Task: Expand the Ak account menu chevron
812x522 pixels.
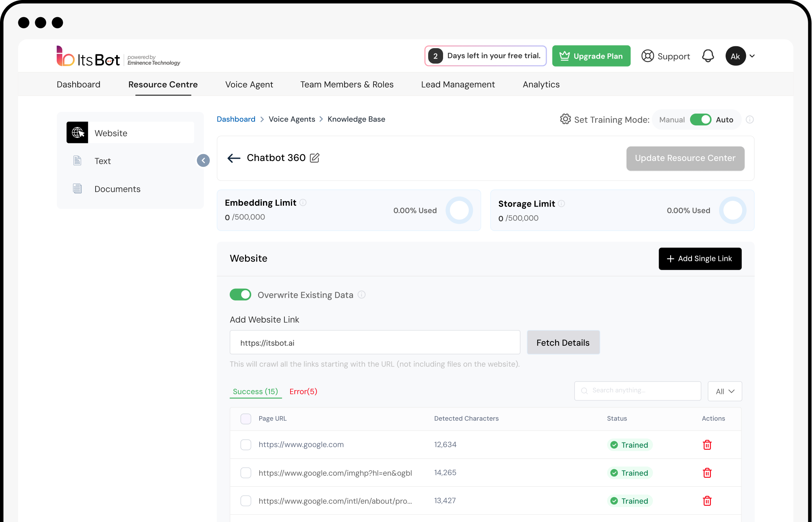Action: click(x=752, y=56)
